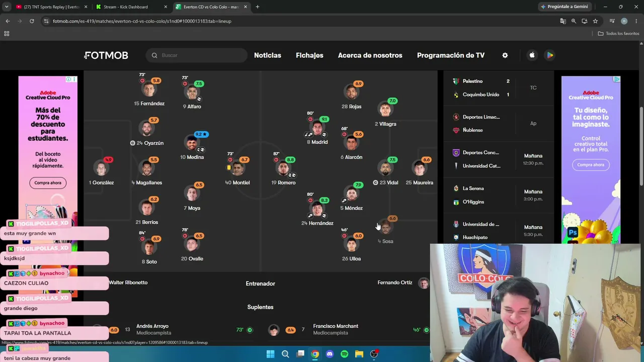Open Programación de TV menu item

click(x=451, y=55)
